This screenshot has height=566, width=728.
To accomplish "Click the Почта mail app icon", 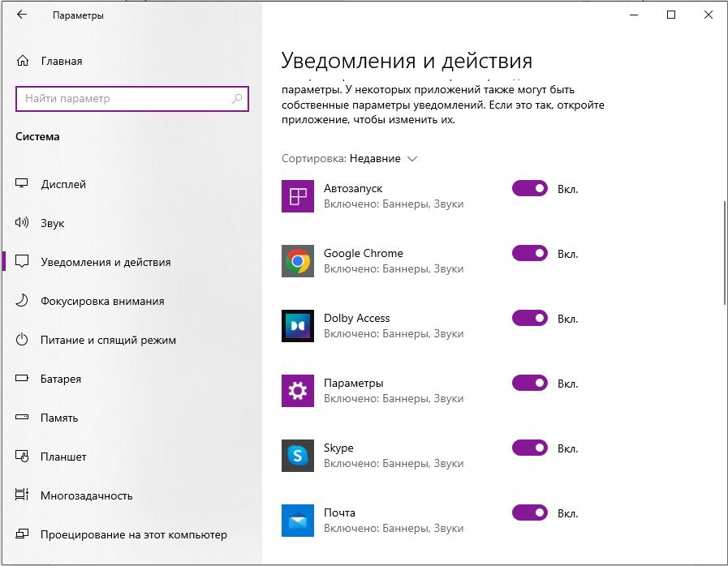I will 298,521.
